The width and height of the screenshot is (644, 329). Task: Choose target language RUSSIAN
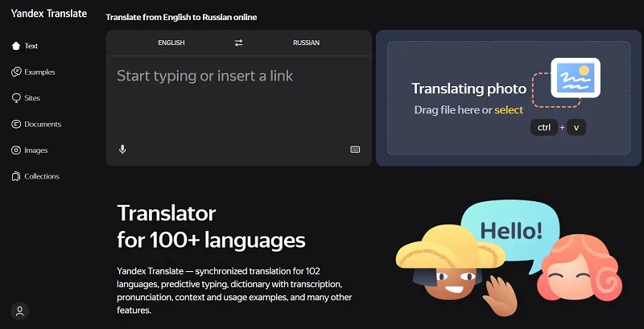click(307, 43)
